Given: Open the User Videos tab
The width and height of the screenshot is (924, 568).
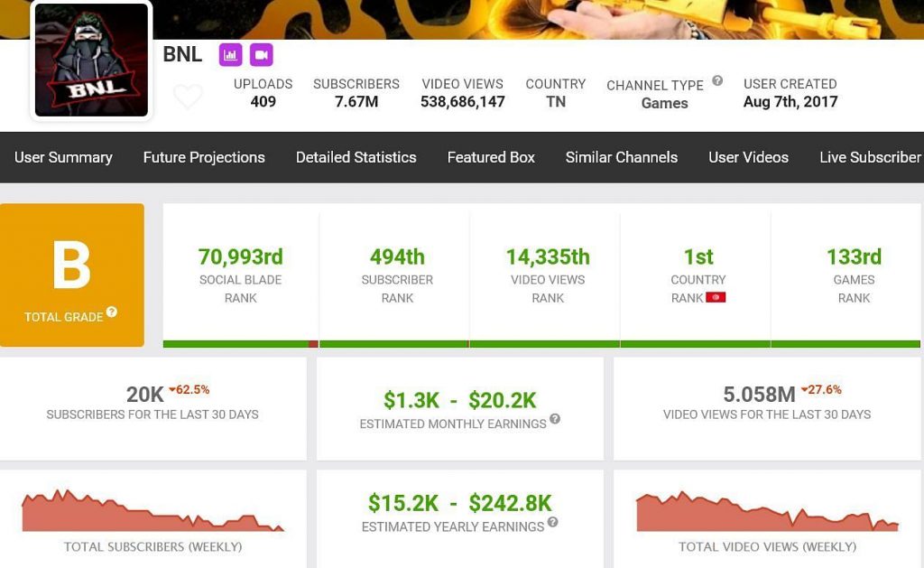Looking at the screenshot, I should click(748, 157).
